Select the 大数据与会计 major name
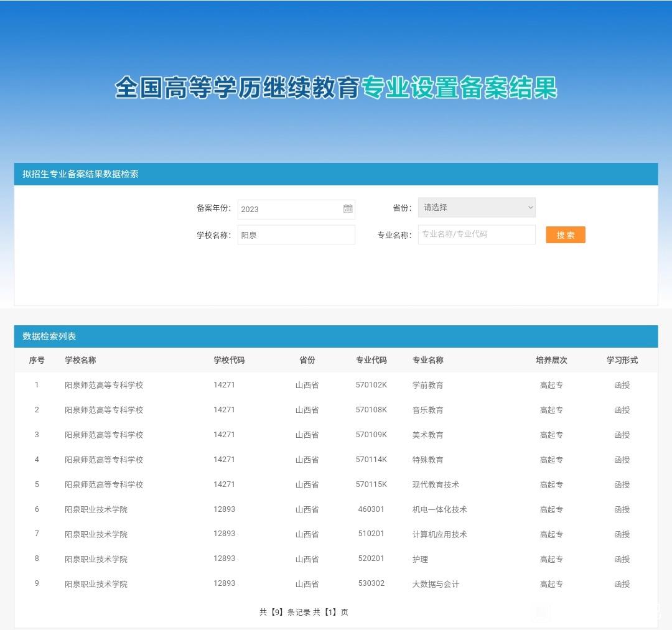The image size is (672, 630). pos(436,584)
